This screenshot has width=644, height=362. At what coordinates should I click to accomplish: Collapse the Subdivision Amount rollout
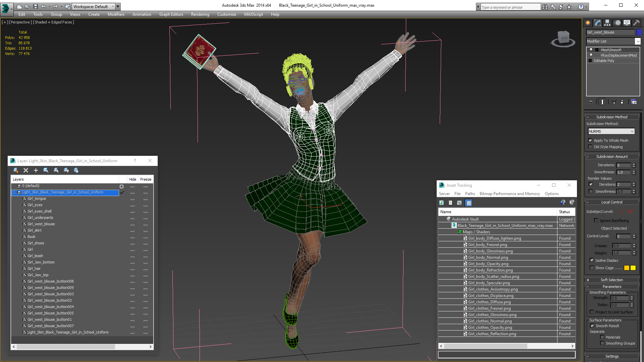point(612,157)
